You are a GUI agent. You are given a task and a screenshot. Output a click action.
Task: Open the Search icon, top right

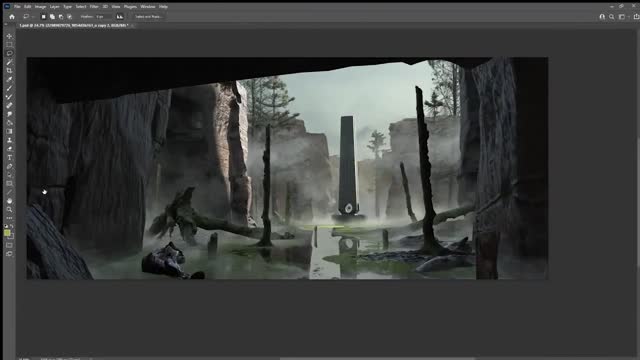(x=611, y=17)
